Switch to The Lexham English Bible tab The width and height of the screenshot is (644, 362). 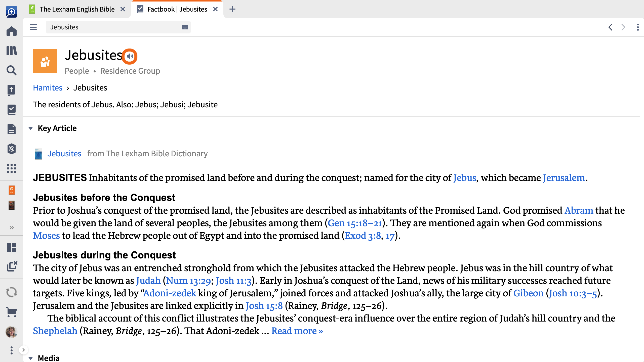tap(77, 9)
